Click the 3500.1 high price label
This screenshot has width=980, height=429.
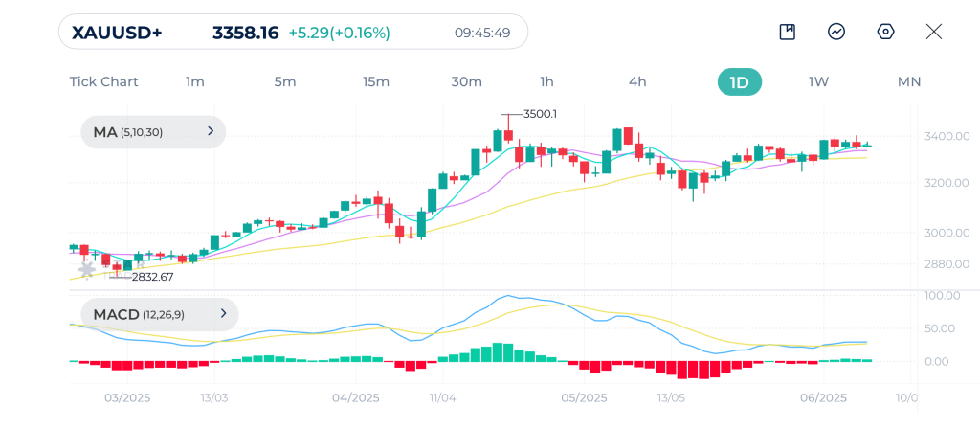(x=540, y=114)
